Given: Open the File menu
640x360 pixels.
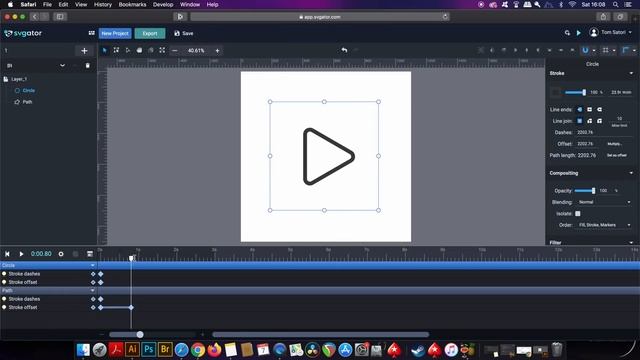Looking at the screenshot, I should point(47,4).
